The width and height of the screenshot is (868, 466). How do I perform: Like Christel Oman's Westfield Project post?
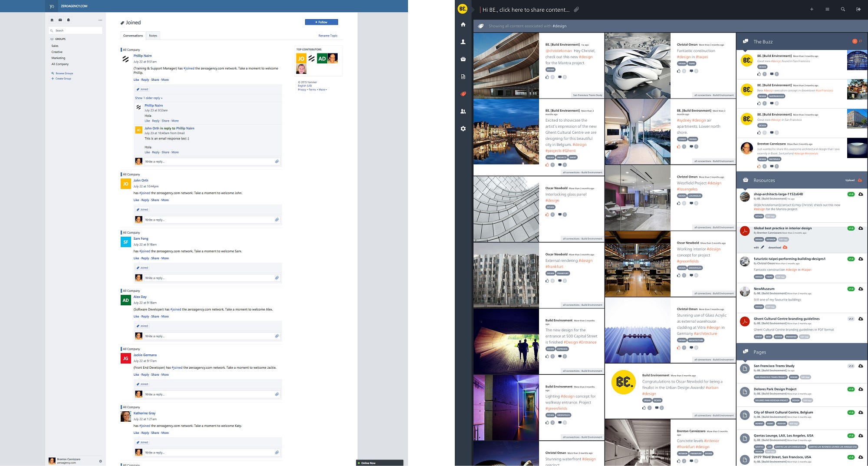(x=679, y=203)
